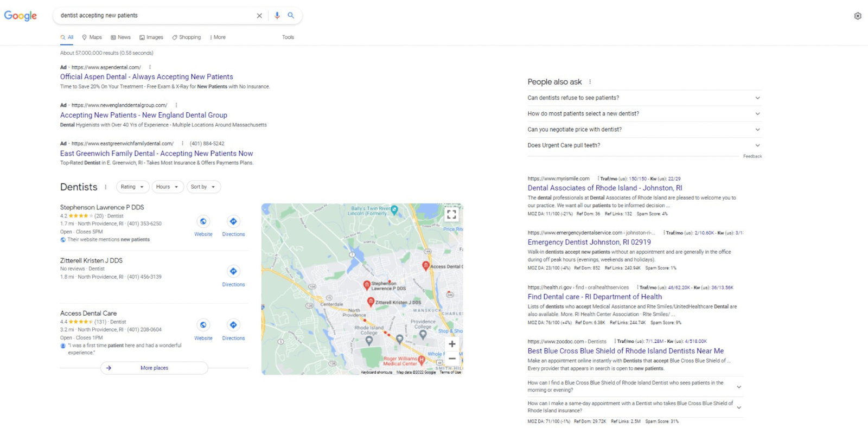The height and width of the screenshot is (428, 868).
Task: Open Access Dental Care website icon
Action: click(x=203, y=325)
